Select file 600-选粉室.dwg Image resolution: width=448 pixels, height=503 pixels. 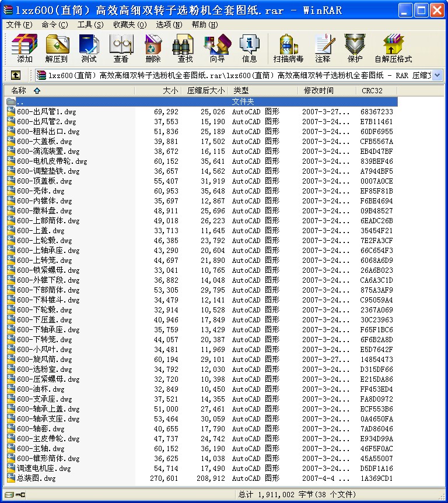[x=45, y=369]
